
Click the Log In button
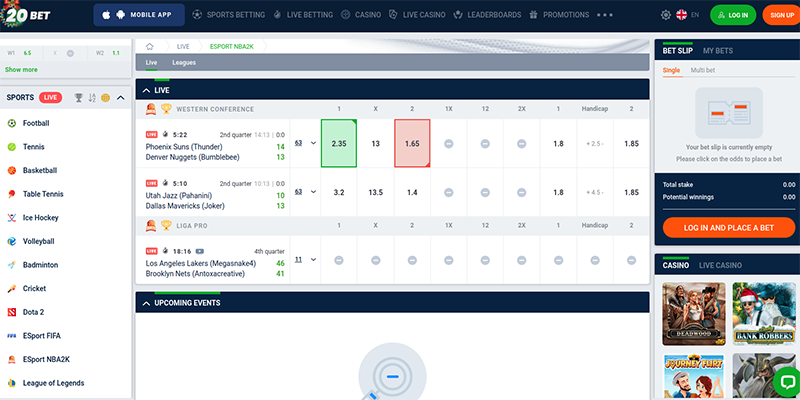733,15
